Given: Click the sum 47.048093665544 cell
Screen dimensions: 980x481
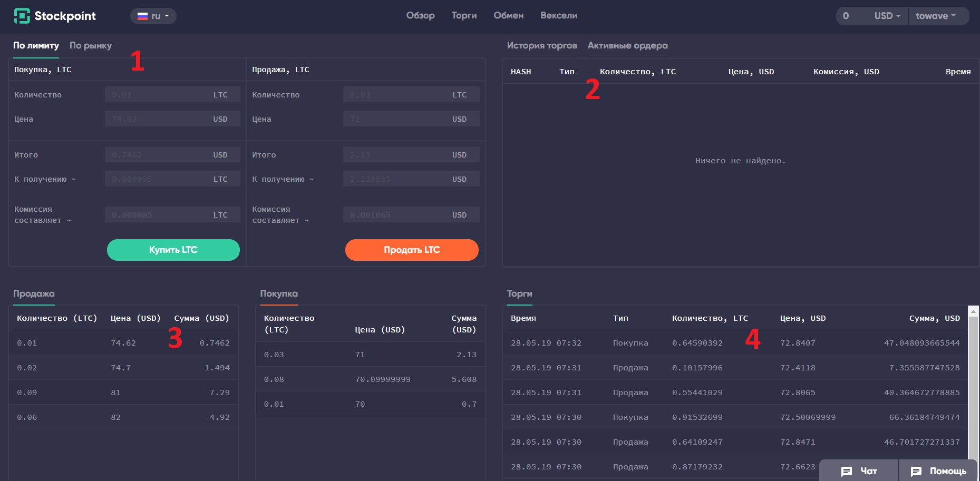Looking at the screenshot, I should pos(921,343).
